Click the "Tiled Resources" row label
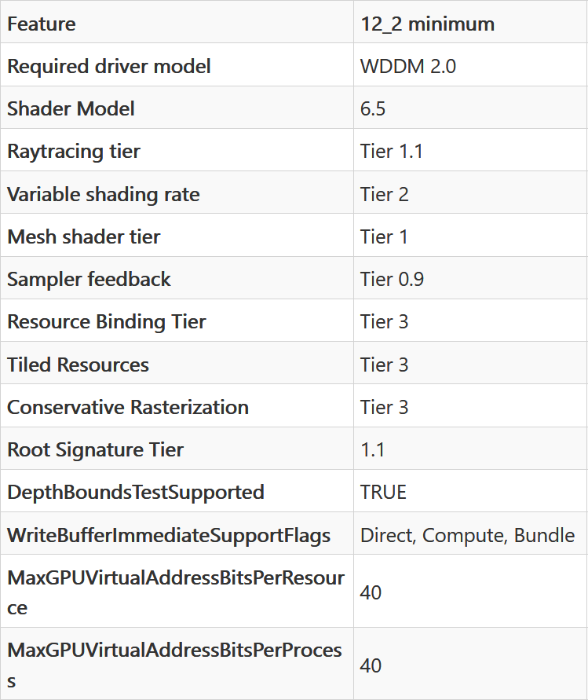 coord(78,365)
